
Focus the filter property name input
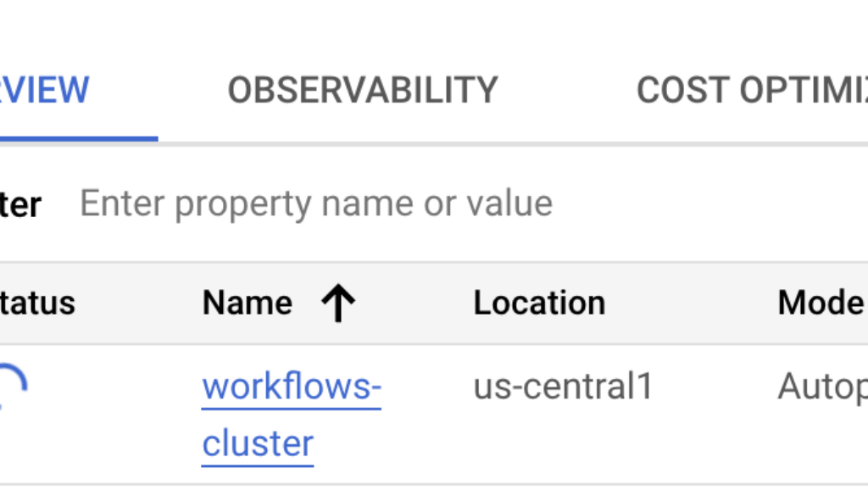315,203
